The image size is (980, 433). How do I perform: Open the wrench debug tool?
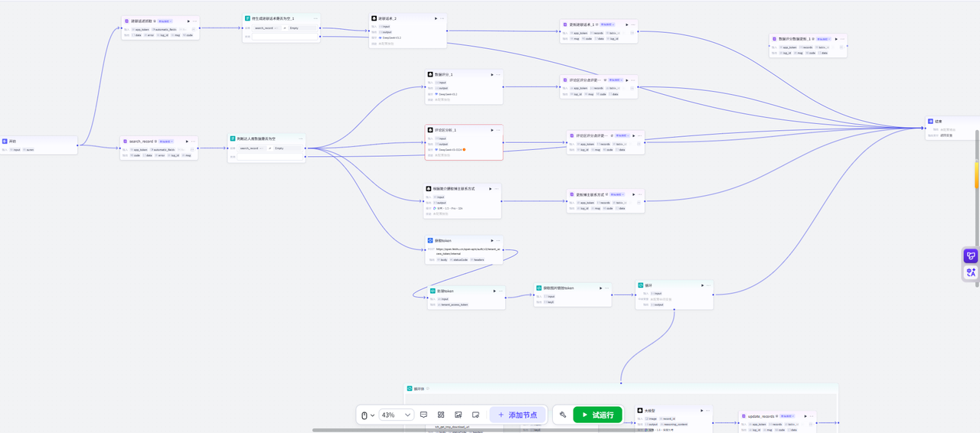(x=563, y=415)
